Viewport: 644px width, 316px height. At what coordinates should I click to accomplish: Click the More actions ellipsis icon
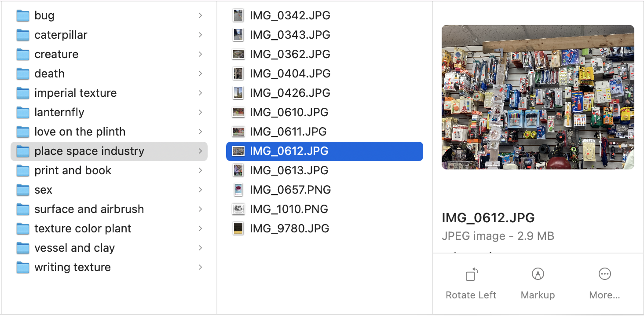click(604, 274)
